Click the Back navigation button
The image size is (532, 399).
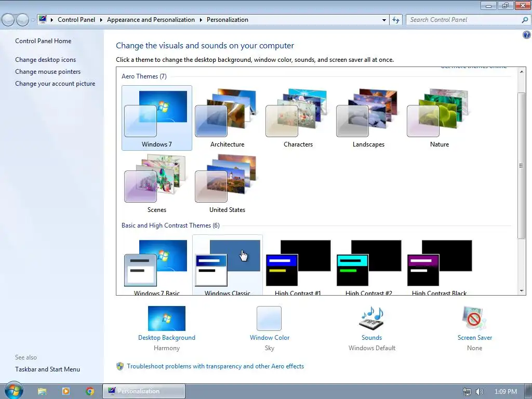[x=8, y=20]
